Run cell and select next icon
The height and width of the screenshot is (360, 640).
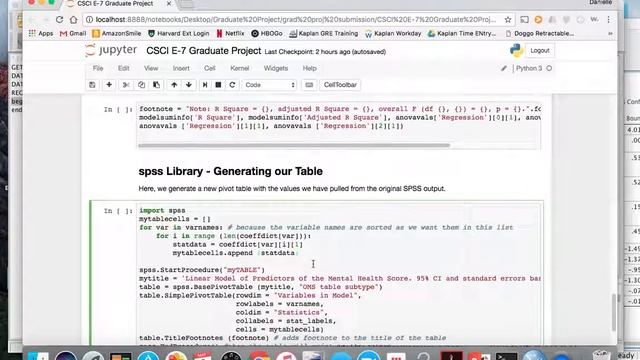(x=205, y=85)
